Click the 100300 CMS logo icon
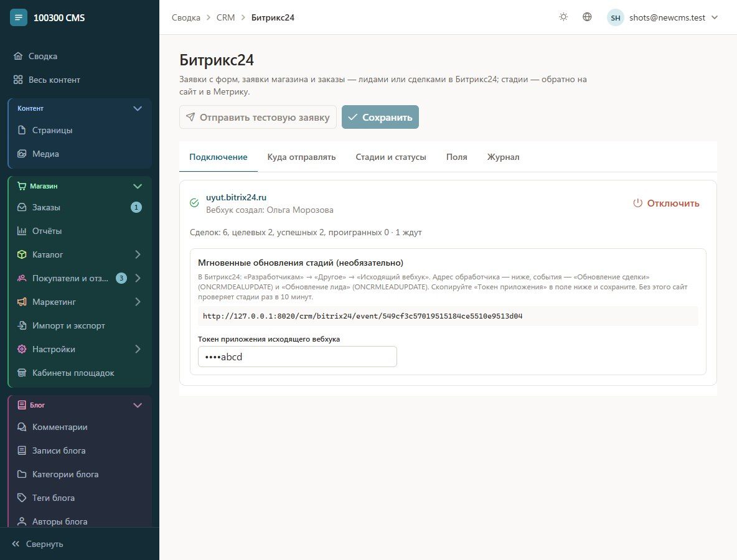The width and height of the screenshot is (737, 560). click(18, 17)
